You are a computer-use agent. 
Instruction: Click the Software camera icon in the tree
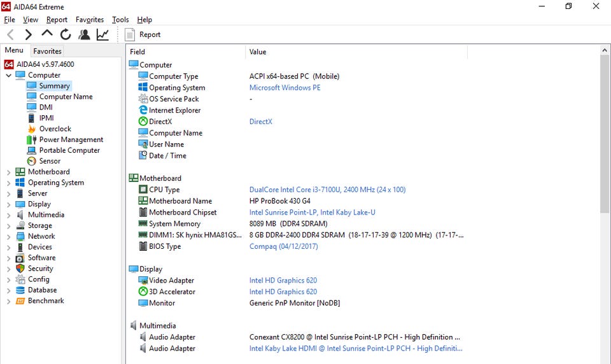click(20, 258)
